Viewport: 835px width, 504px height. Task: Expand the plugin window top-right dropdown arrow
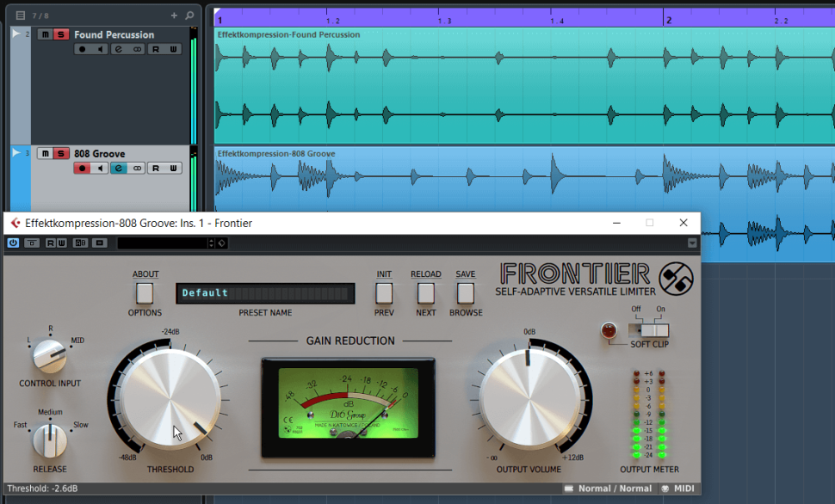tap(692, 243)
